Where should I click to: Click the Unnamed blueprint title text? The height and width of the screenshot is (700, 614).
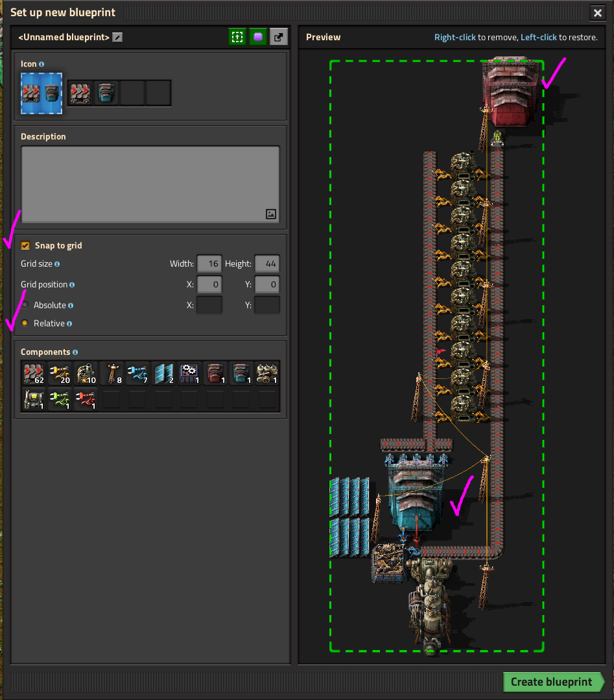pos(64,38)
